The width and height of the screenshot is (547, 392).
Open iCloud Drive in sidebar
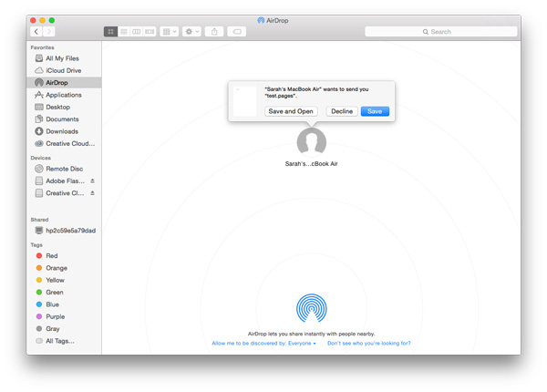pos(64,70)
